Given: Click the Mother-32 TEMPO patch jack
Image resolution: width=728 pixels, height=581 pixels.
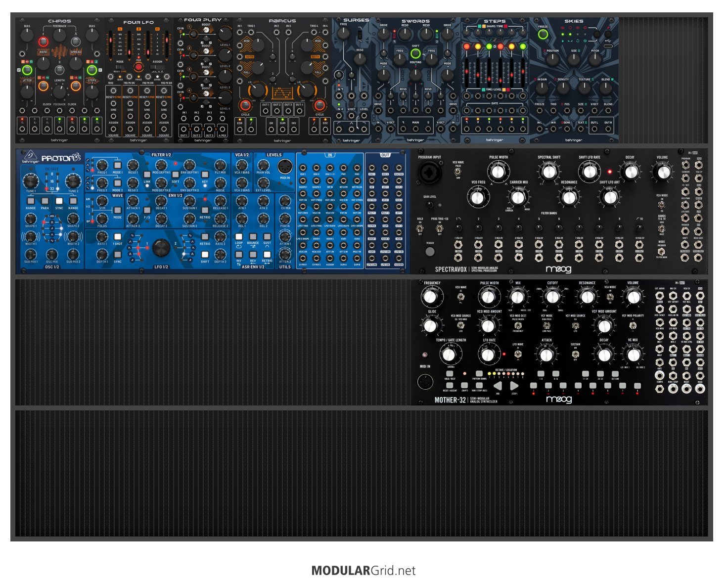Looking at the screenshot, I should point(660,389).
